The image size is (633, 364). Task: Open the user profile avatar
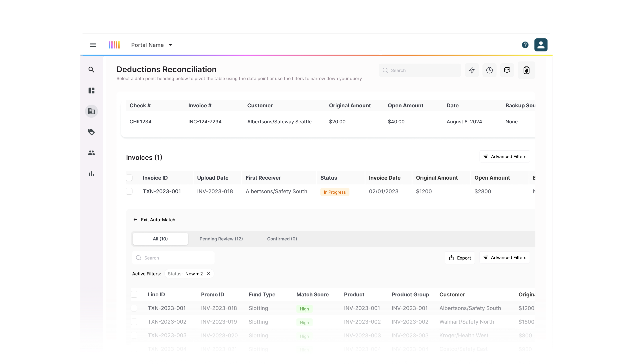(541, 45)
